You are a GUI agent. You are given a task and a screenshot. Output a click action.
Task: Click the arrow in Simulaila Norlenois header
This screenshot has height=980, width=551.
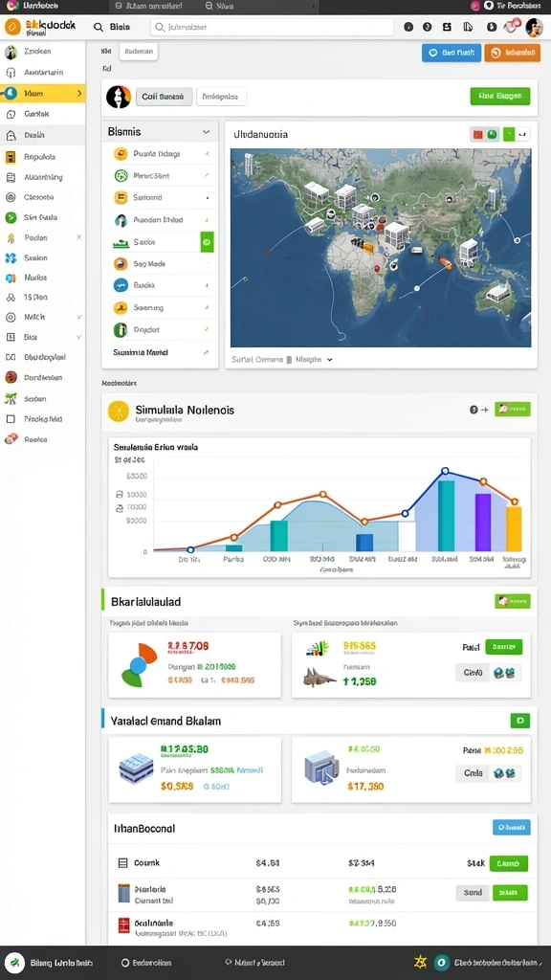(x=485, y=410)
